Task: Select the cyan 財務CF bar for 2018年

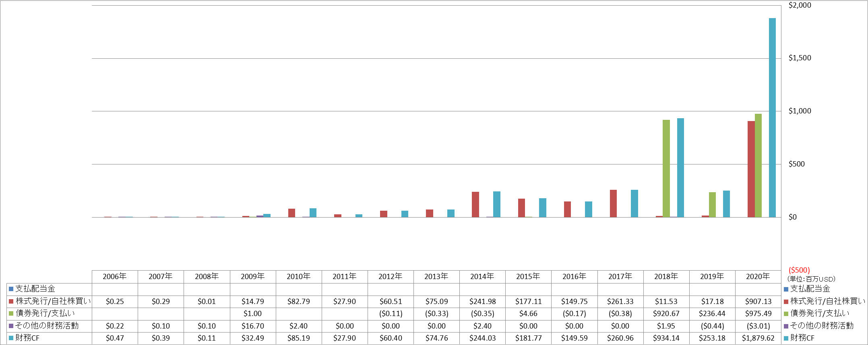Action: [680, 168]
